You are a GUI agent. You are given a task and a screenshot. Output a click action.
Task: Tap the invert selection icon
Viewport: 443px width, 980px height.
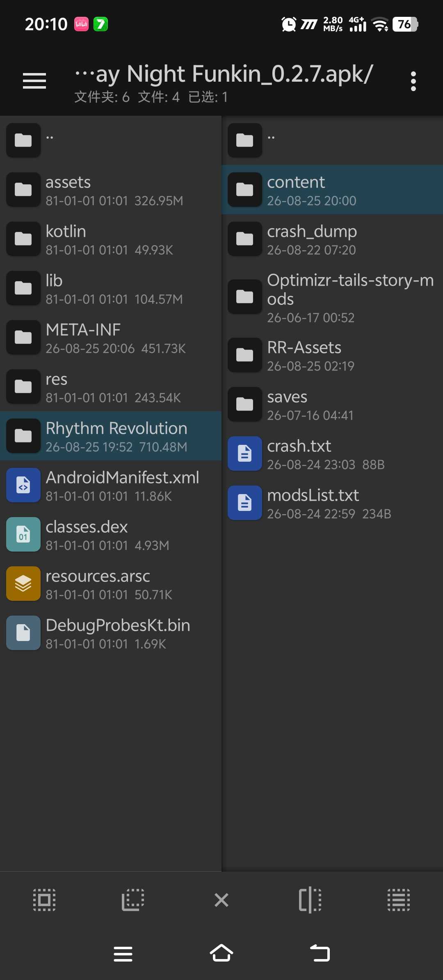pyautogui.click(x=133, y=900)
